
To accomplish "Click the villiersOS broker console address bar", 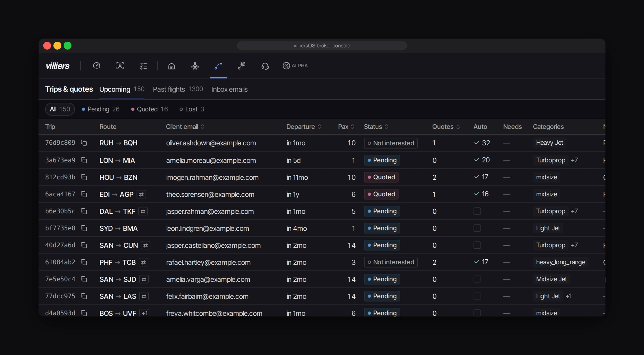I will coord(322,46).
